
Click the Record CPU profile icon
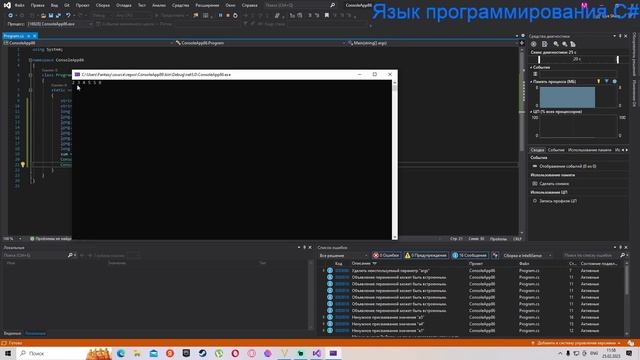[535, 201]
